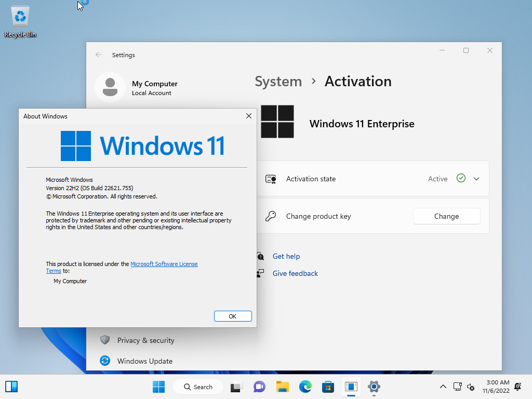Click the Privacy & security shield icon
The width and height of the screenshot is (532, 399).
(105, 340)
